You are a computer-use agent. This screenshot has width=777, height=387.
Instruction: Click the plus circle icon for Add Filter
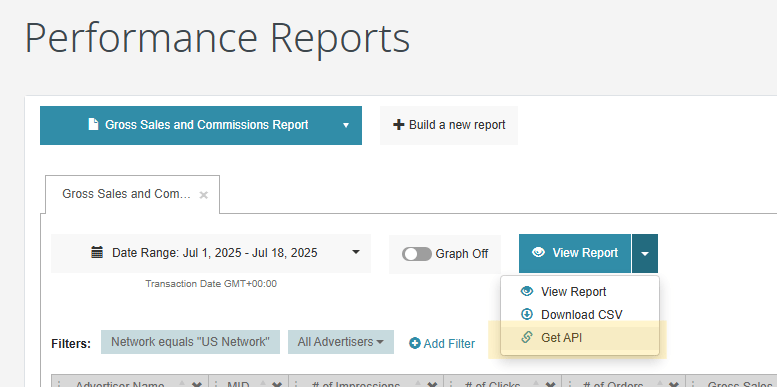(415, 343)
